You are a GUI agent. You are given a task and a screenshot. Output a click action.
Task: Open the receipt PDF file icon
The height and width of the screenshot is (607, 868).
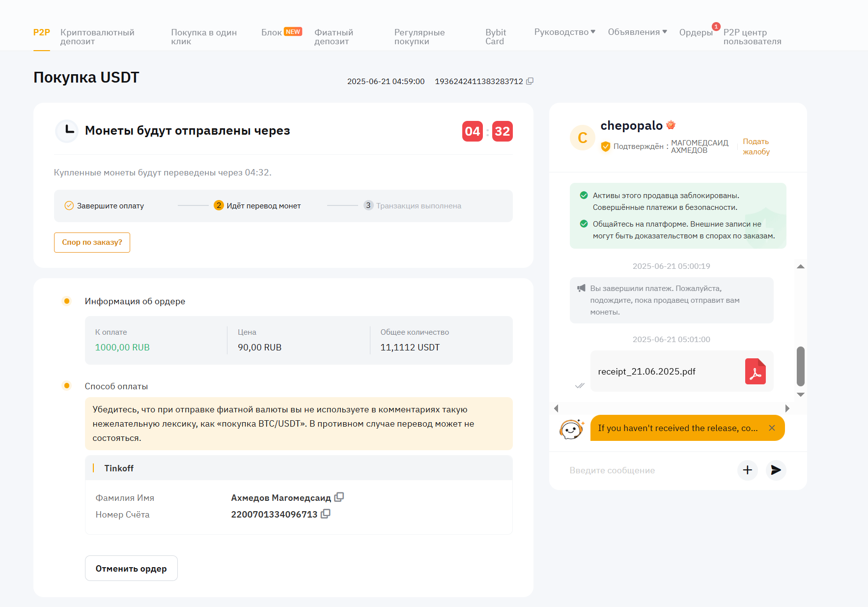tap(756, 371)
